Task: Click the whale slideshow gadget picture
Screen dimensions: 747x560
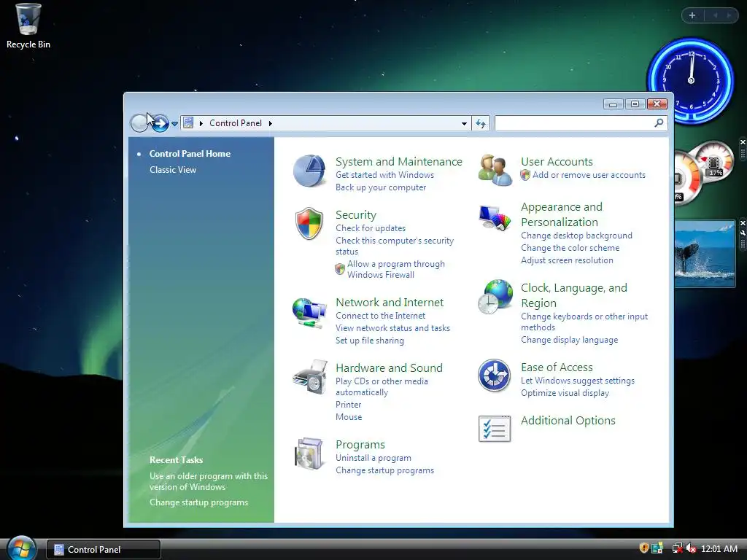Action: (x=705, y=254)
